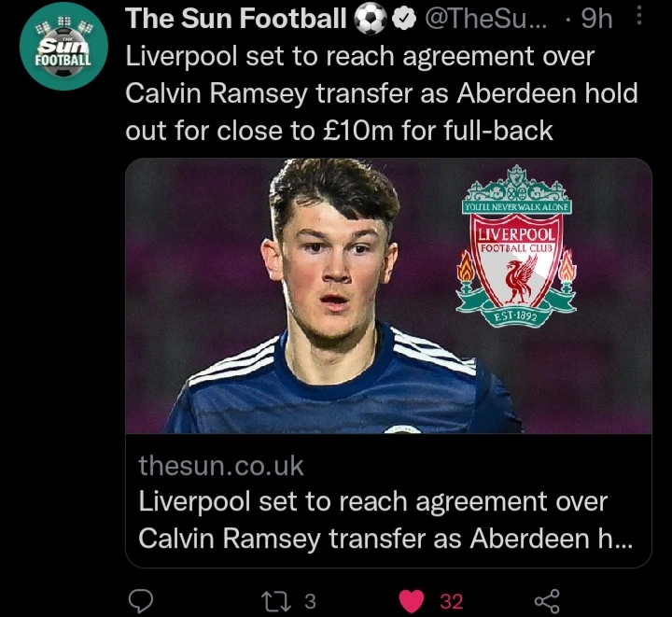The width and height of the screenshot is (672, 617).
Task: Click the verified badge next to the name
Action: [405, 20]
